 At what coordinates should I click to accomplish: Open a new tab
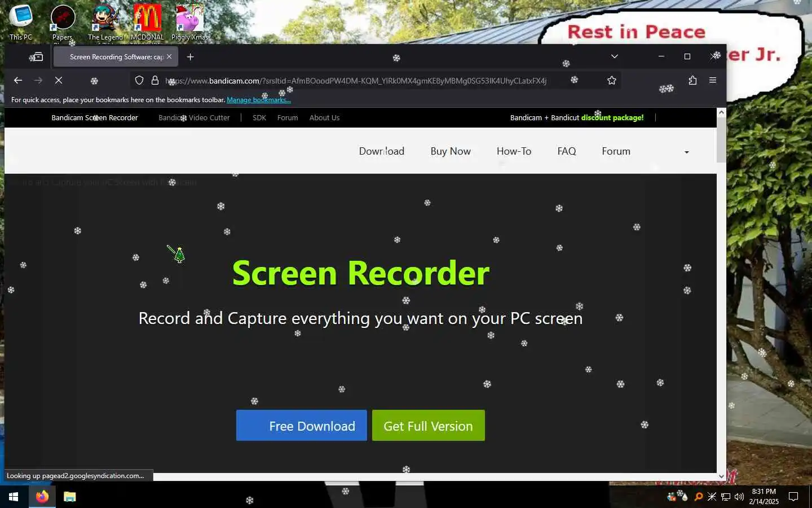[191, 56]
